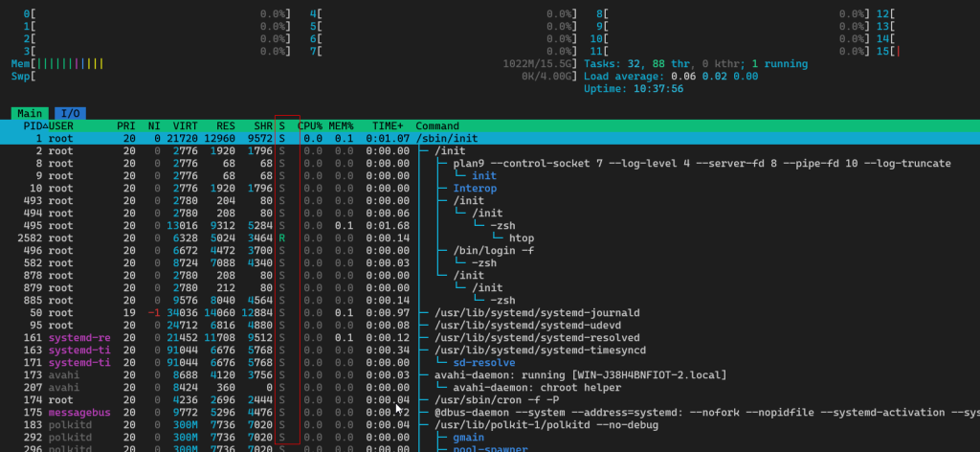Click the CPU 15 usage meter

(928, 52)
